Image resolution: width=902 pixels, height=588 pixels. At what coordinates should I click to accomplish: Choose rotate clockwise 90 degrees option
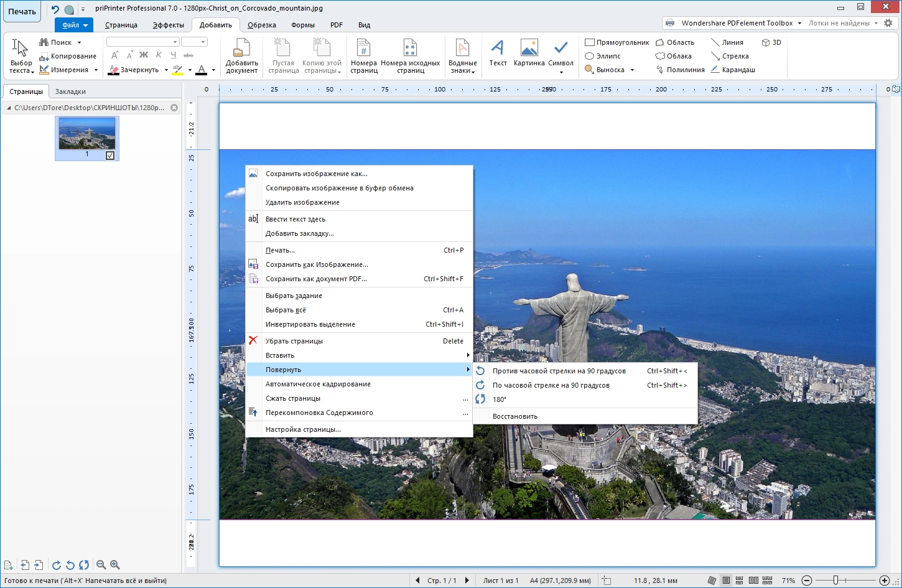[x=551, y=385]
